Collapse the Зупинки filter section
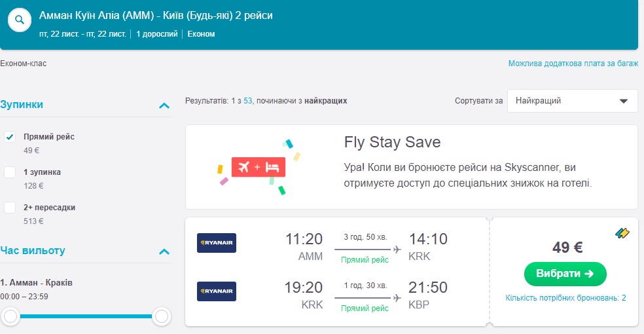Image resolution: width=644 pixels, height=334 pixels. [164, 105]
